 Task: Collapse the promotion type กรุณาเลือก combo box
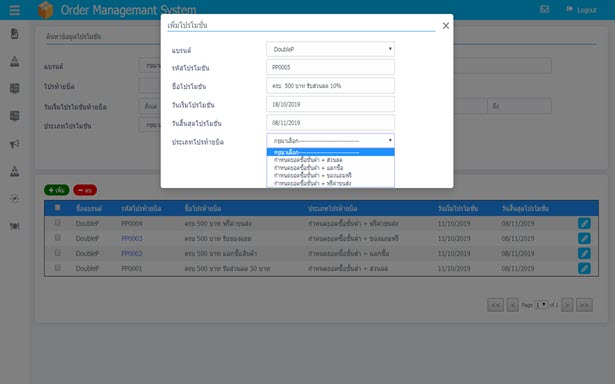pyautogui.click(x=330, y=140)
